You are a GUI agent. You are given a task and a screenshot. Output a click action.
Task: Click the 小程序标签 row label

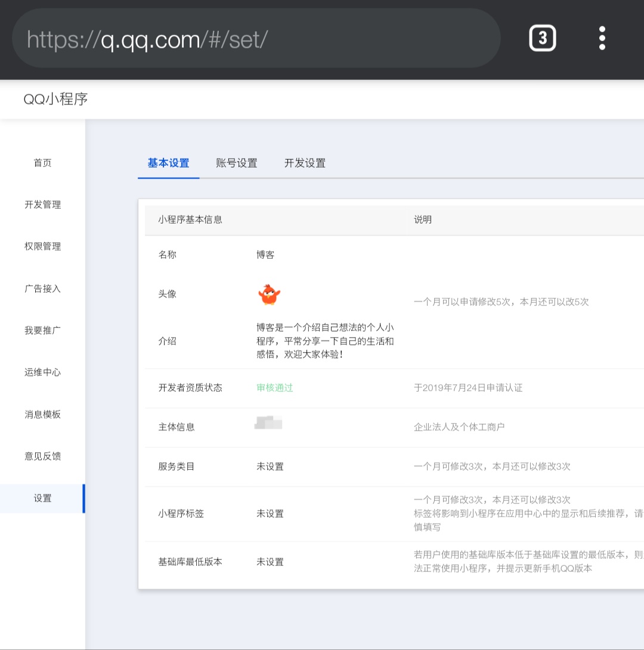click(x=181, y=513)
